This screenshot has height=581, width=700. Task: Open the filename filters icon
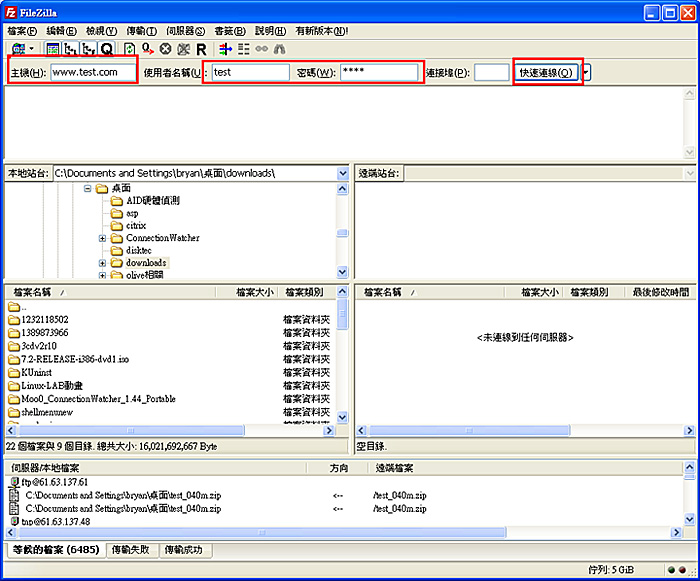click(225, 49)
